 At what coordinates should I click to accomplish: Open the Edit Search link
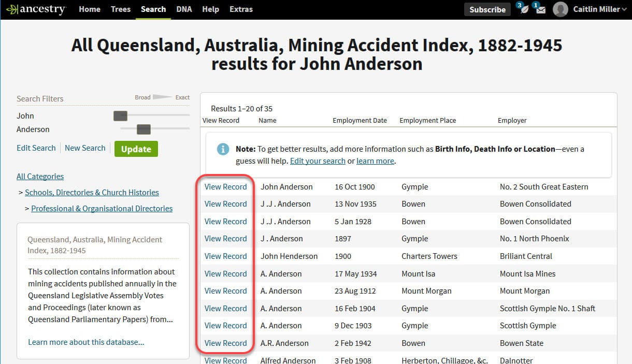[36, 148]
